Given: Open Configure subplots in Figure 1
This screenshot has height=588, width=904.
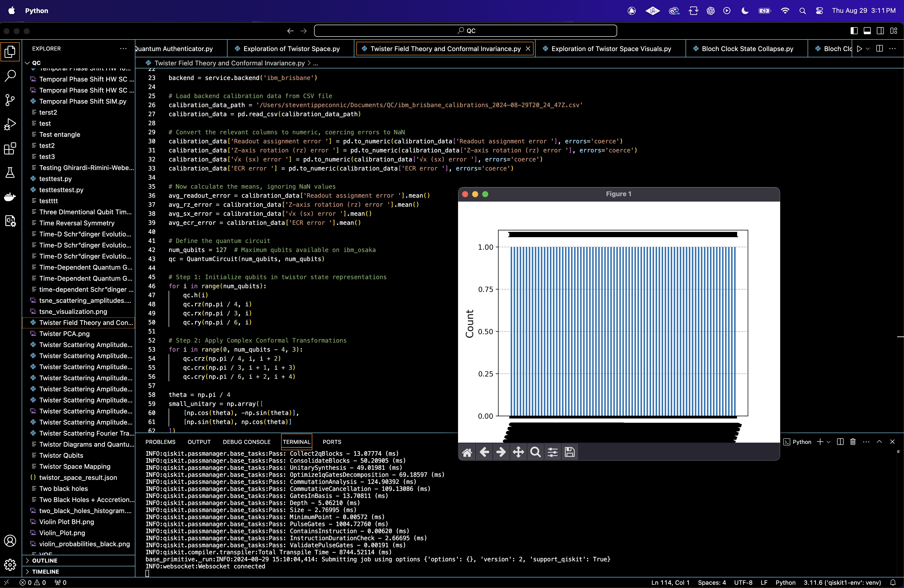Looking at the screenshot, I should point(553,452).
